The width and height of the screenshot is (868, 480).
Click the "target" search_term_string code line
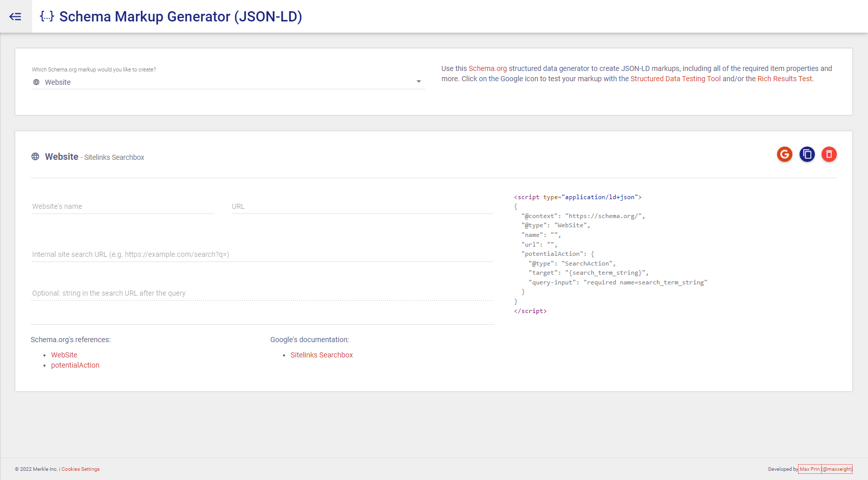pos(589,273)
